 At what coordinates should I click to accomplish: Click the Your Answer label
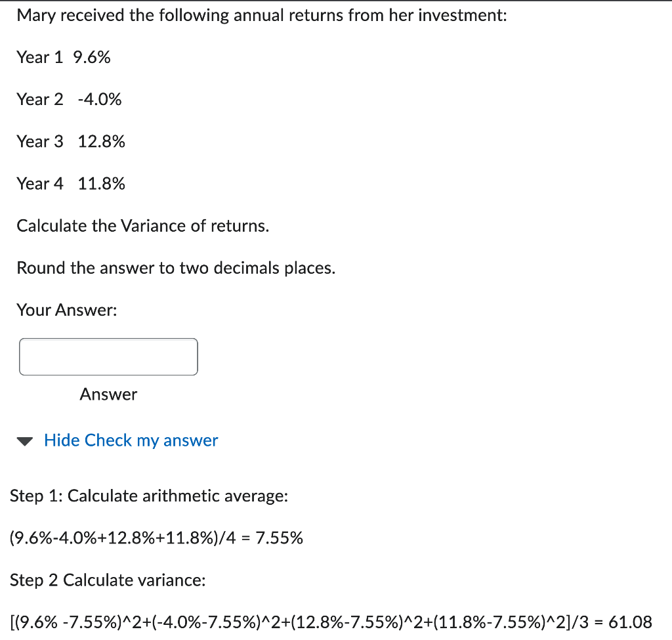[65, 310]
